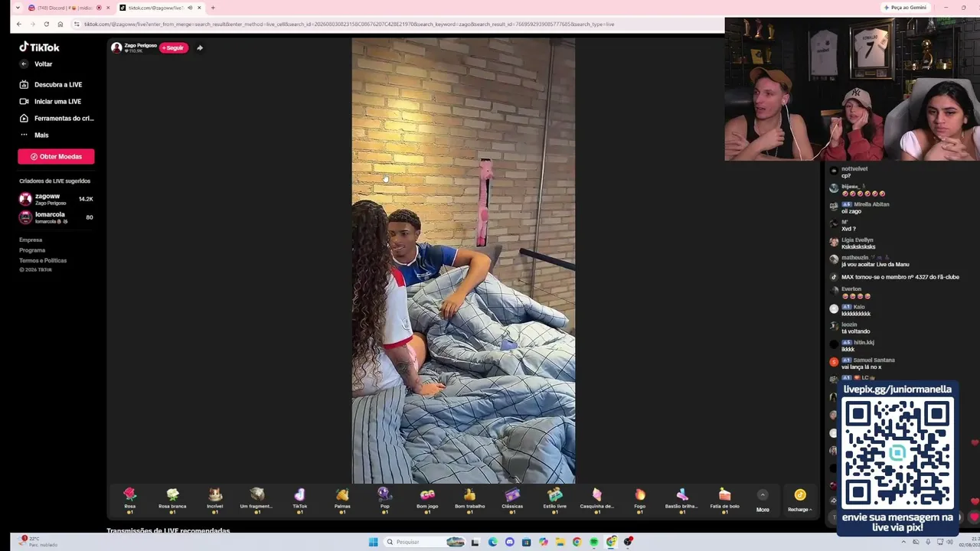Send the Fogo gift
Viewport: 980px width, 551px height.
[640, 499]
